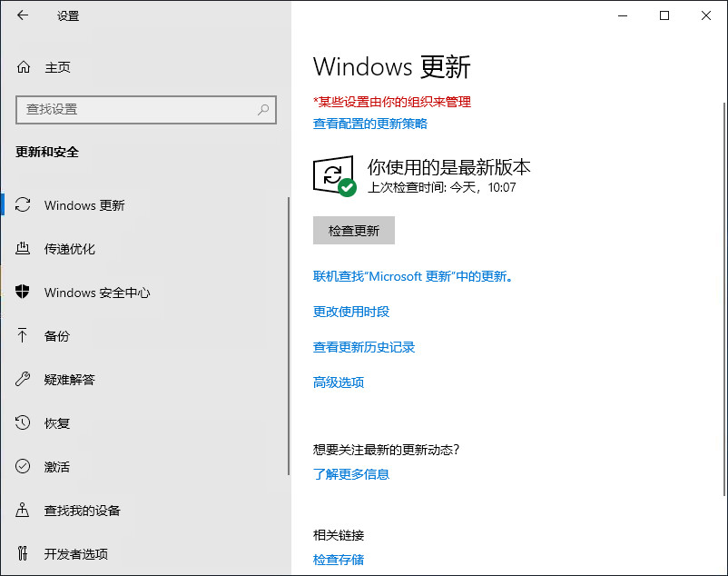
Task: Click the main pane vertical scrollbar
Action: (724, 300)
